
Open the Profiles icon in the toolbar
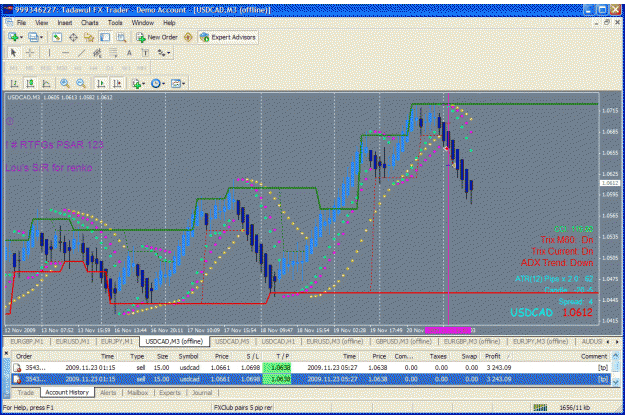click(33, 37)
